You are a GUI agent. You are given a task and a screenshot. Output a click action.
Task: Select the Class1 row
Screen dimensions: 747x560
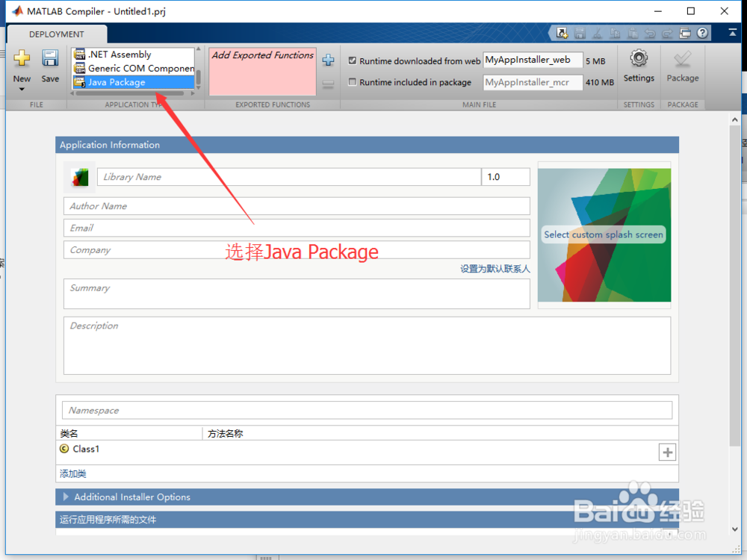click(x=368, y=452)
